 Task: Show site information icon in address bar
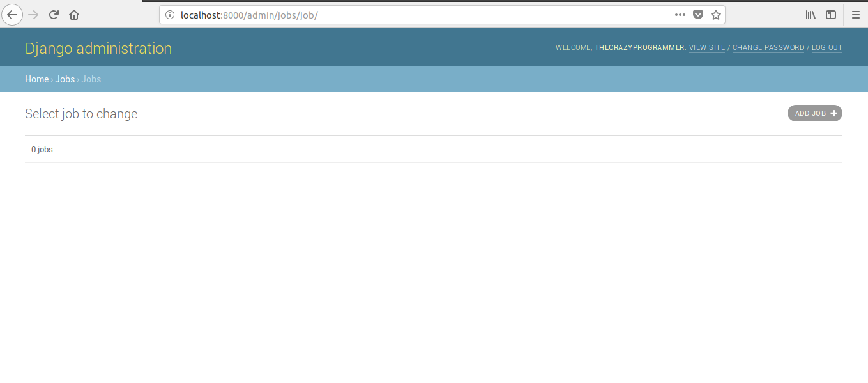[170, 15]
